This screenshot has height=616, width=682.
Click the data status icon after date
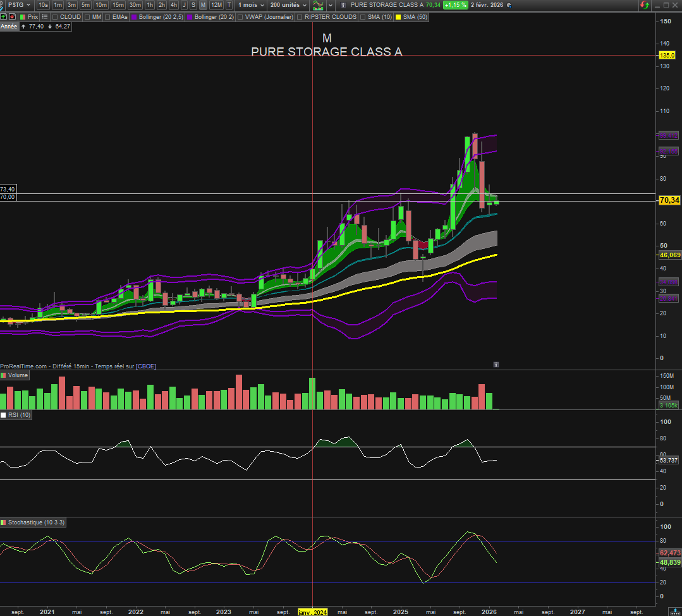tap(509, 5)
